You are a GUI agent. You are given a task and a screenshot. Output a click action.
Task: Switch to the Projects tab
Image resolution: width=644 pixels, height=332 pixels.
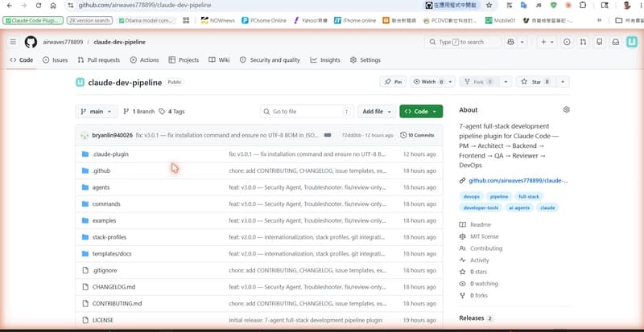184,60
